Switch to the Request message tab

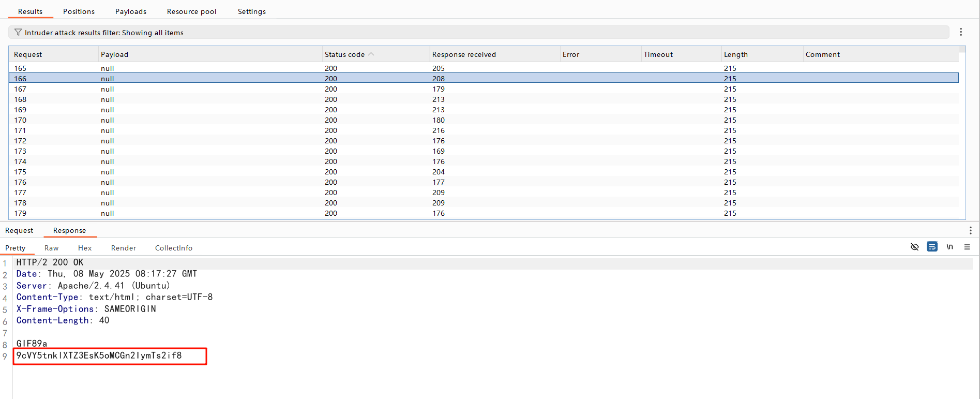19,230
